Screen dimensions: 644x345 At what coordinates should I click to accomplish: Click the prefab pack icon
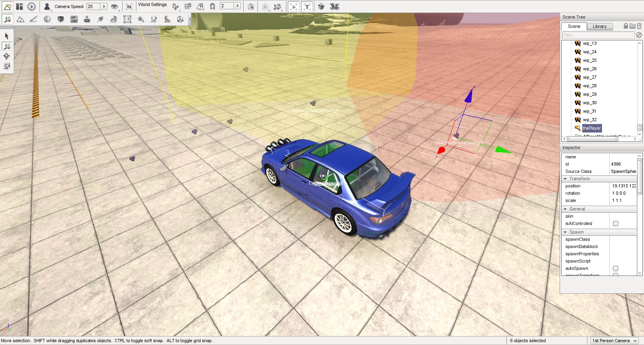point(321,6)
